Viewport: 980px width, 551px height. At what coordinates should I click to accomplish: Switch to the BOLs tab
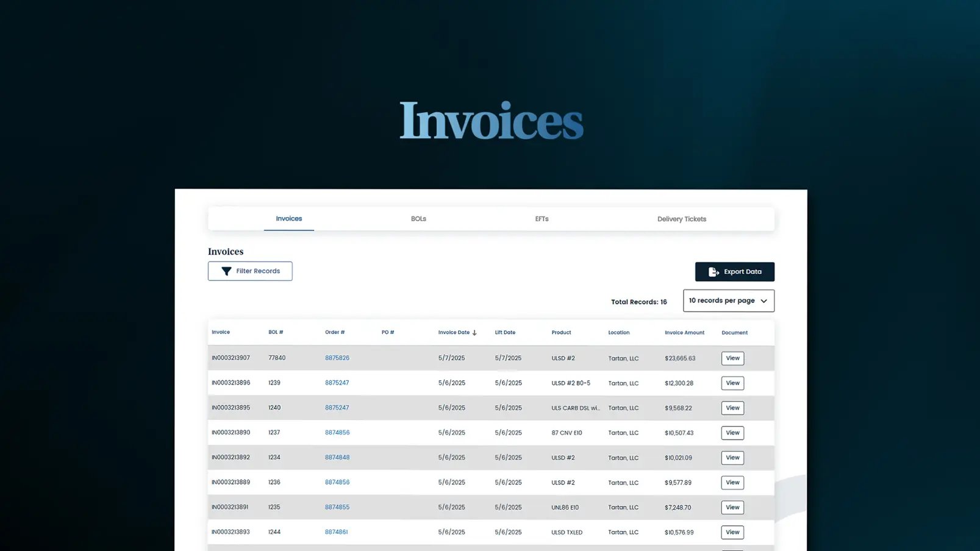[418, 219]
